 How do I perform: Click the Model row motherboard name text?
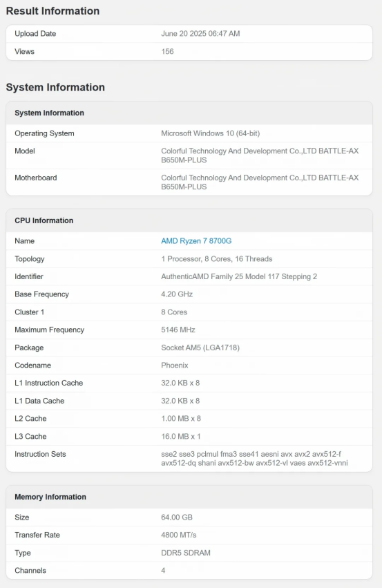pos(260,155)
